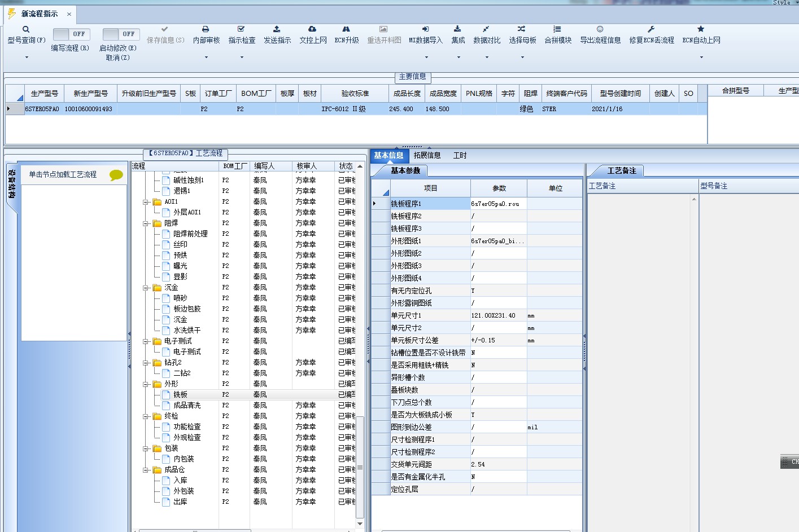Click the tree scrollbar up arrow
Screen dimensions: 799x532
[x=360, y=166]
